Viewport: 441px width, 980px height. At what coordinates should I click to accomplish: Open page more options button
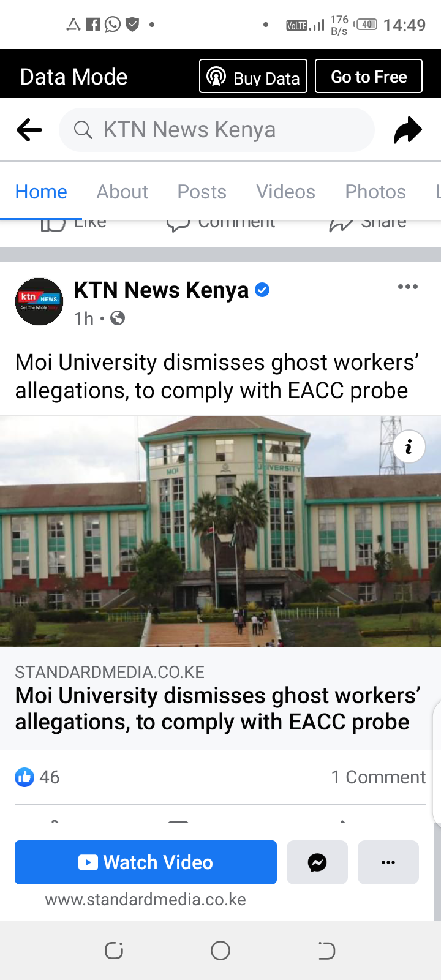click(x=388, y=862)
